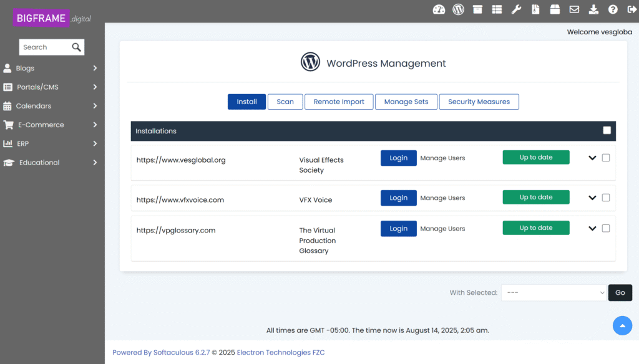Click the Scan button
The width and height of the screenshot is (639, 364).
(285, 102)
